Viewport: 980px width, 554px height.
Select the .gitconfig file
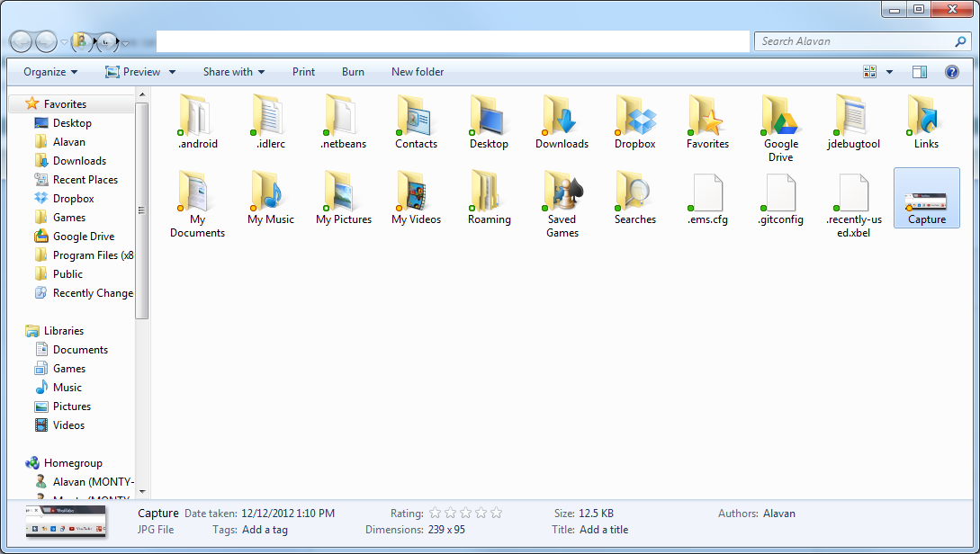pyautogui.click(x=780, y=198)
